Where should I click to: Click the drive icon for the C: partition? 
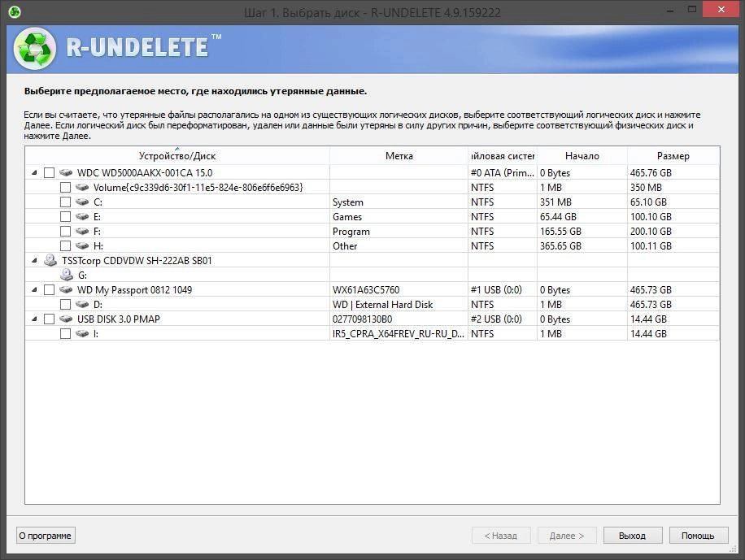click(81, 202)
